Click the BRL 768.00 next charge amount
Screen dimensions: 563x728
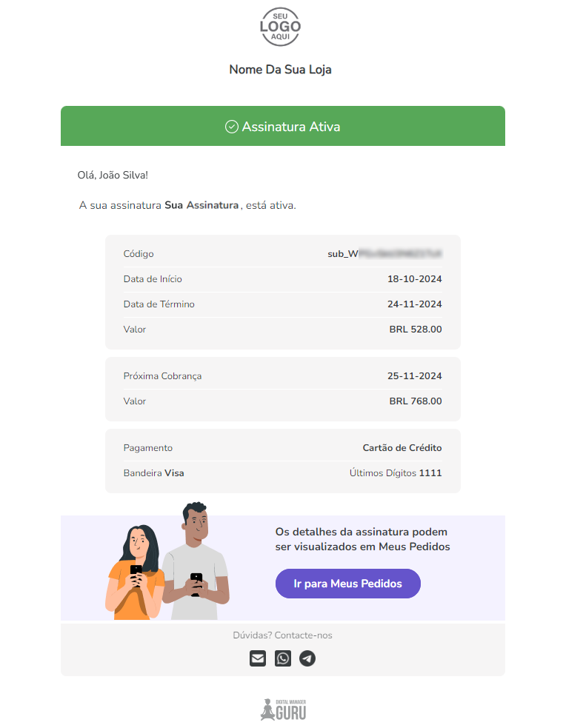416,401
